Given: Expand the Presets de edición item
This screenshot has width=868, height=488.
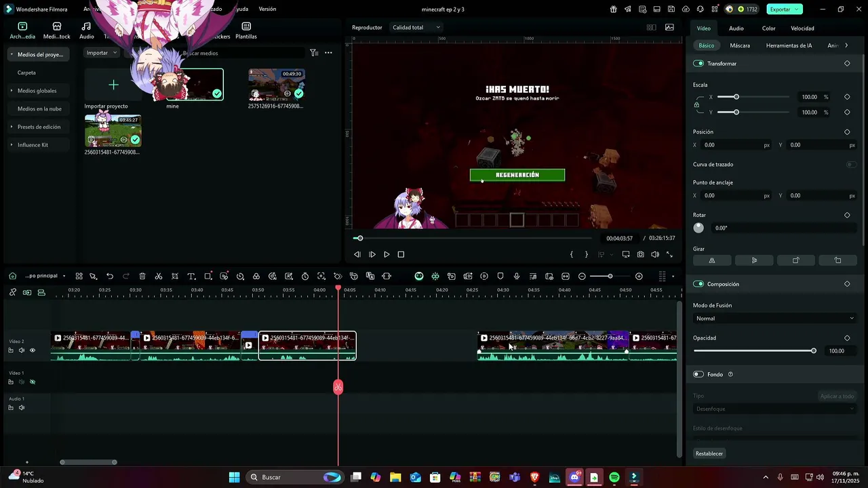Looking at the screenshot, I should (x=12, y=127).
